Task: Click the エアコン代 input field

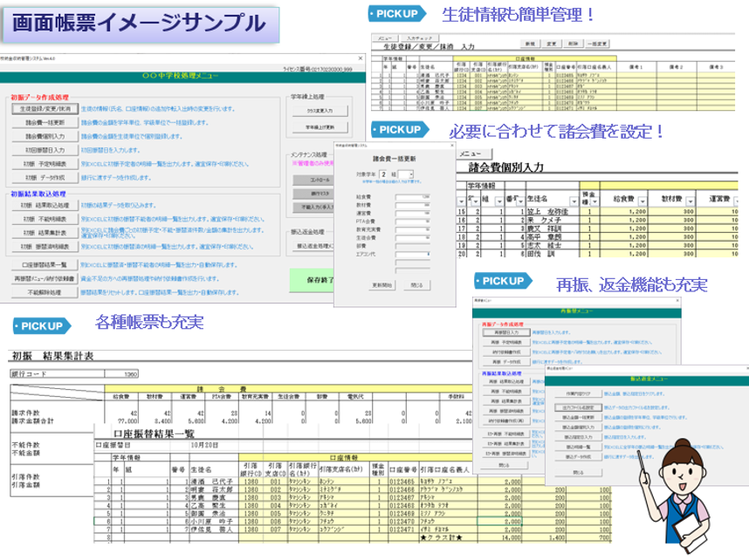Action: (x=414, y=254)
